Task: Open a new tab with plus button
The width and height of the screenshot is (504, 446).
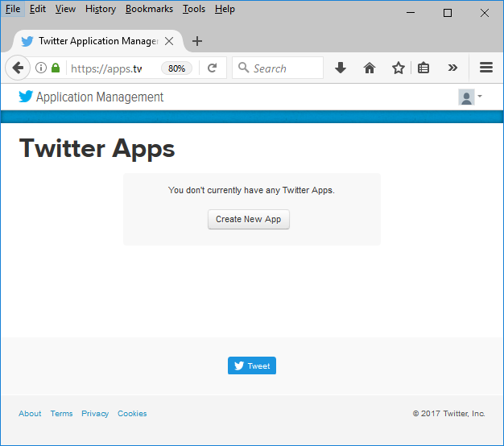Action: pos(197,41)
